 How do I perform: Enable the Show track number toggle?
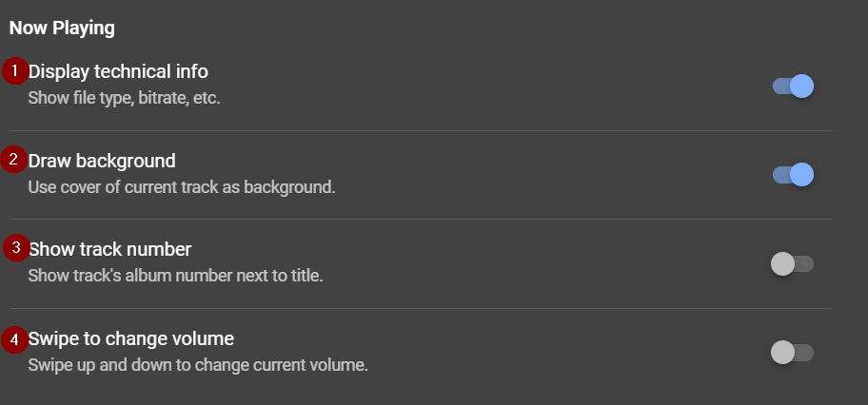coord(793,263)
